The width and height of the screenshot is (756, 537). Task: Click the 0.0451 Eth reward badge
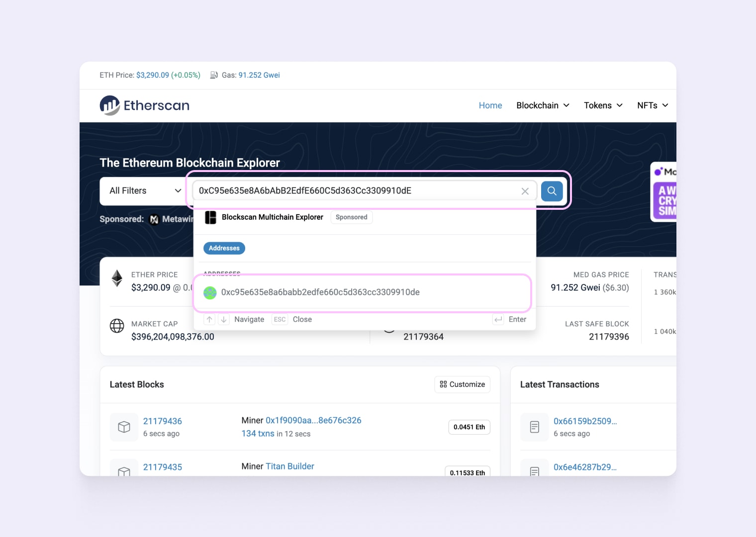(x=470, y=427)
